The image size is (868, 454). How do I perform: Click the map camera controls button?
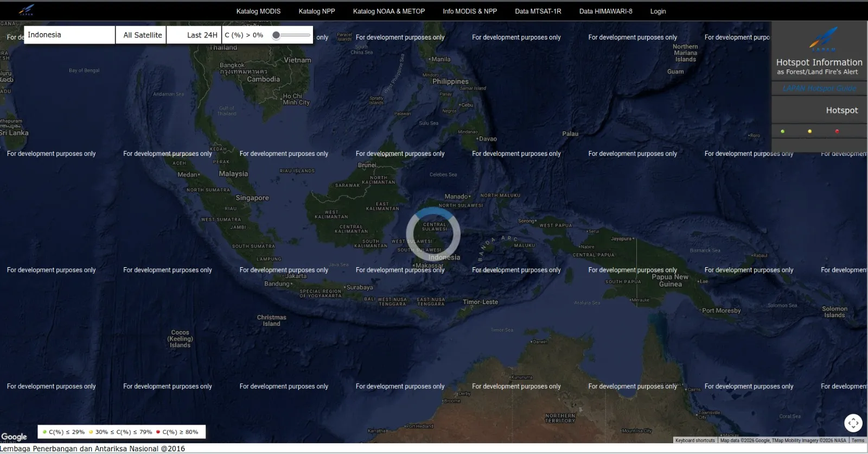point(853,423)
